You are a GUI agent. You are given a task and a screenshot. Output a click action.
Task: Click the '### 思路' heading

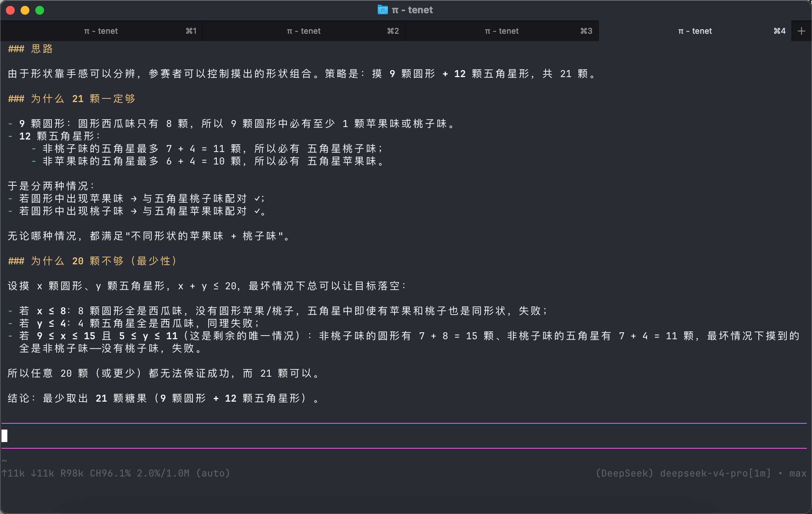[x=30, y=49]
